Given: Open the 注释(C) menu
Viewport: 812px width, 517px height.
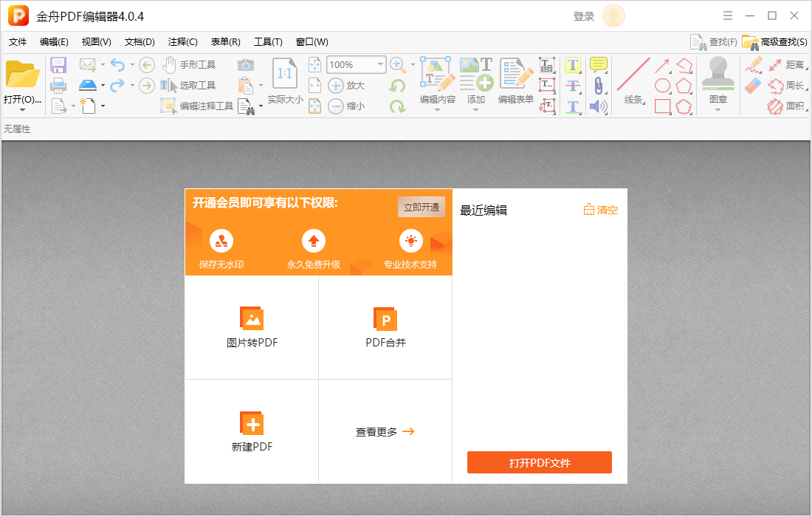Looking at the screenshot, I should 182,42.
